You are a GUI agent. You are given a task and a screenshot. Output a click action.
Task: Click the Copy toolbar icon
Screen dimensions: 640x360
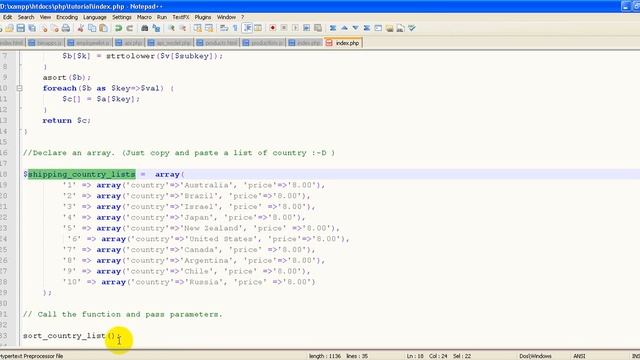[92, 28]
